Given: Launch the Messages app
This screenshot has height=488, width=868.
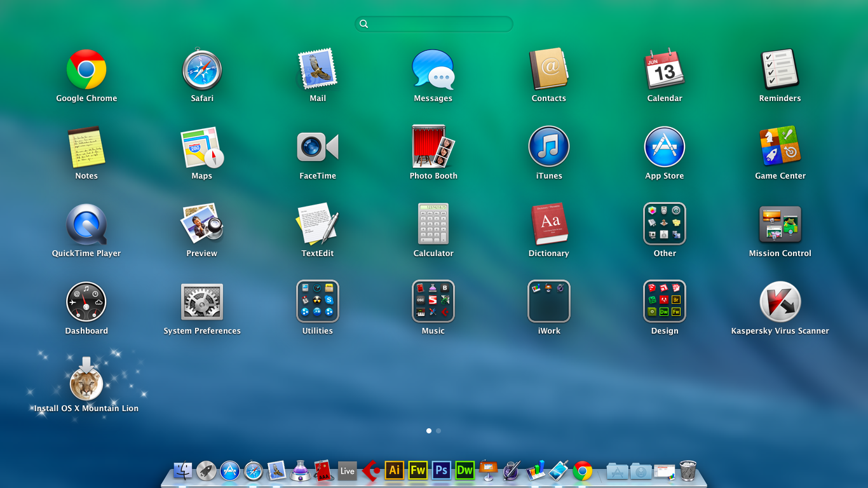Looking at the screenshot, I should click(433, 69).
